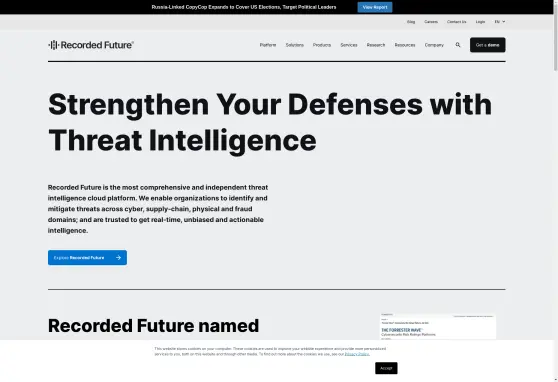Click the Recorded Future named heading
The width and height of the screenshot is (558, 382).
coord(153,325)
